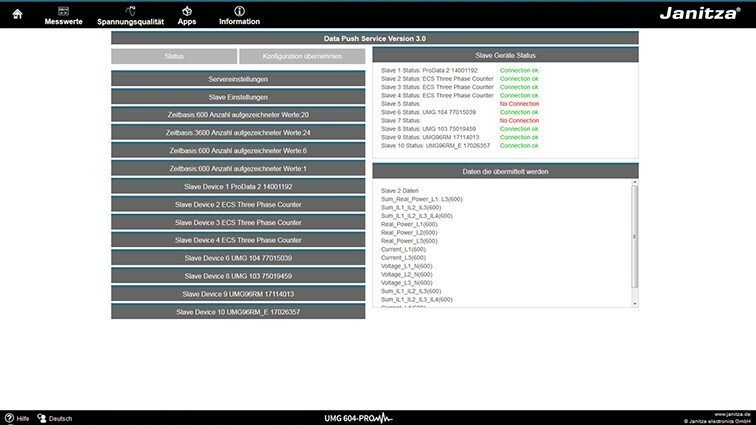
Task: Expand Zeitbasis 3600 recorded values row
Action: [238, 133]
